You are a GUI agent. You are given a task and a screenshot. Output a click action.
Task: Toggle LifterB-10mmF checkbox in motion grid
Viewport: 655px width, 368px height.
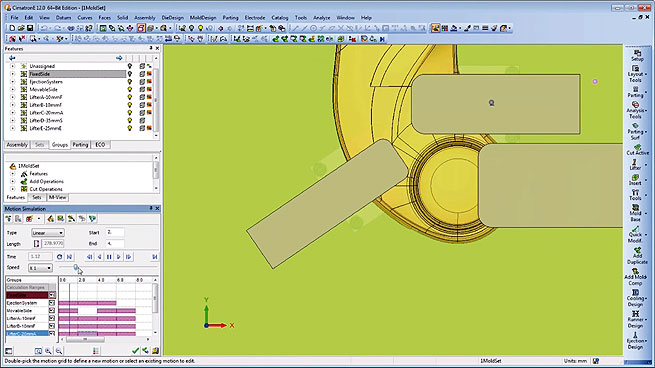click(52, 326)
